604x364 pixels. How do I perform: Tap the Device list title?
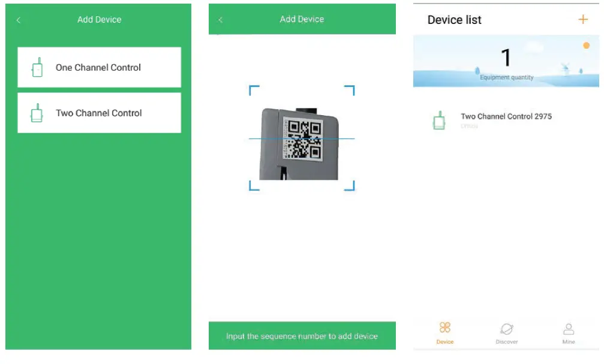454,19
